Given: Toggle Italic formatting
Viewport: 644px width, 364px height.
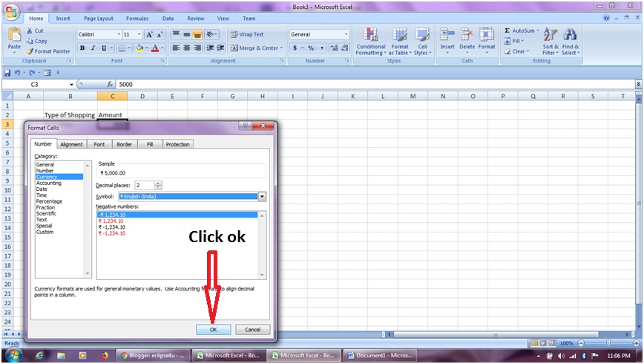Looking at the screenshot, I should coord(93,48).
